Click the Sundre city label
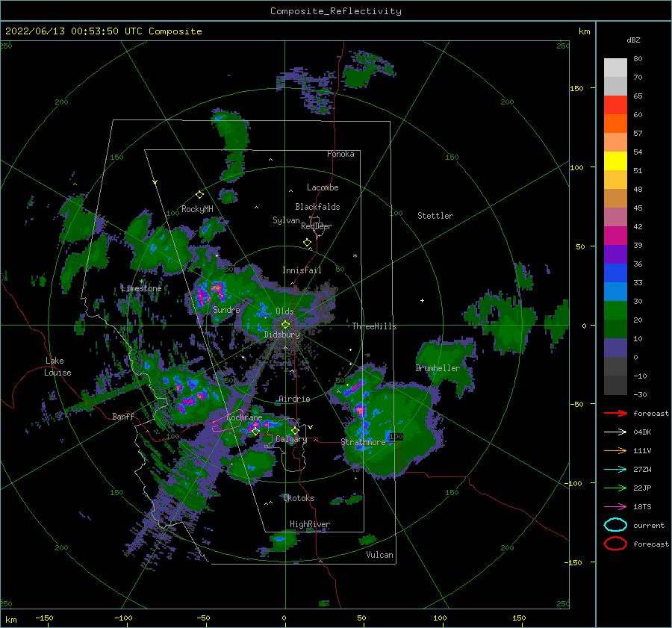Screen dimensions: 672x628 click(226, 309)
